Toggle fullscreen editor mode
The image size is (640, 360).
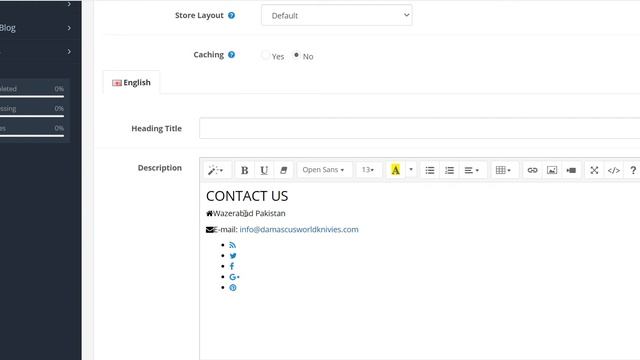pyautogui.click(x=594, y=170)
